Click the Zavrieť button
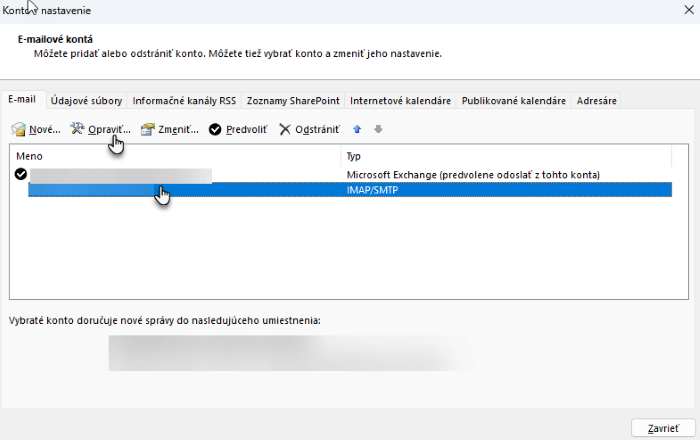Screen dimensions: 700x440 [x=663, y=428]
